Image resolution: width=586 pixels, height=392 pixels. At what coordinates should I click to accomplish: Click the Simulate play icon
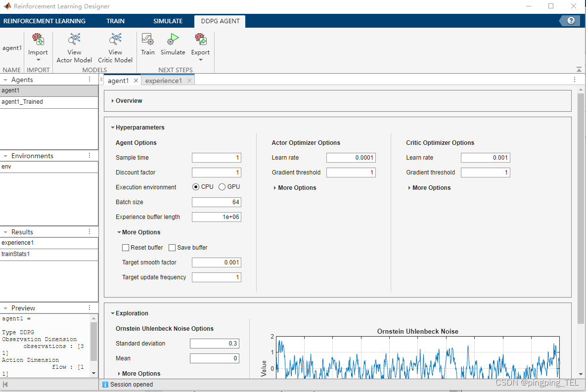coord(173,39)
